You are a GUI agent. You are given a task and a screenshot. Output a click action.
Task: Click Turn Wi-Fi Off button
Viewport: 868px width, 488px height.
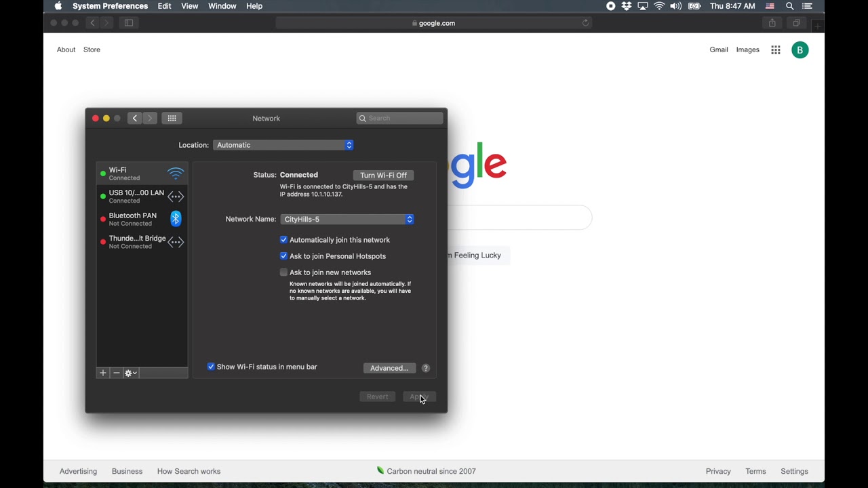click(x=384, y=175)
